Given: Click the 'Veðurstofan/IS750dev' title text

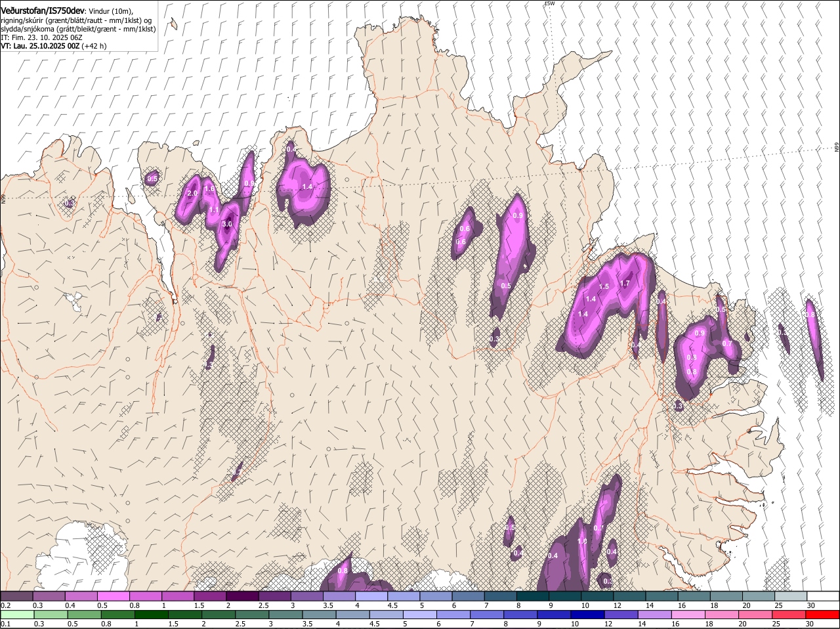Looking at the screenshot, I should pos(43,11).
